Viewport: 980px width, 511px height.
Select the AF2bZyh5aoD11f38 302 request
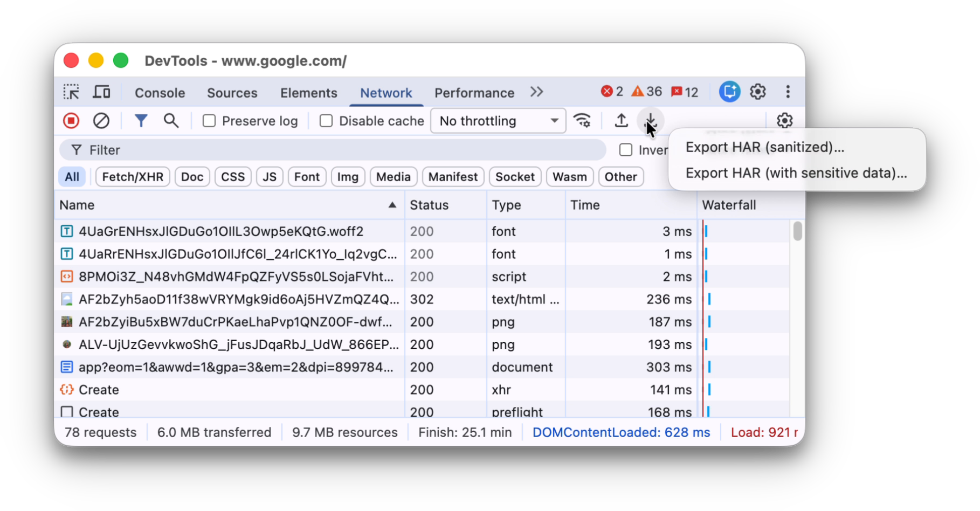point(422,299)
